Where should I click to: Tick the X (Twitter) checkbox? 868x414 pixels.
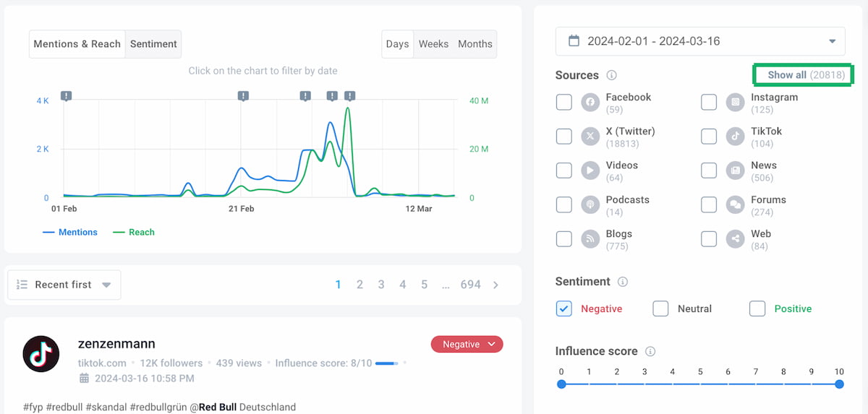pyautogui.click(x=564, y=137)
